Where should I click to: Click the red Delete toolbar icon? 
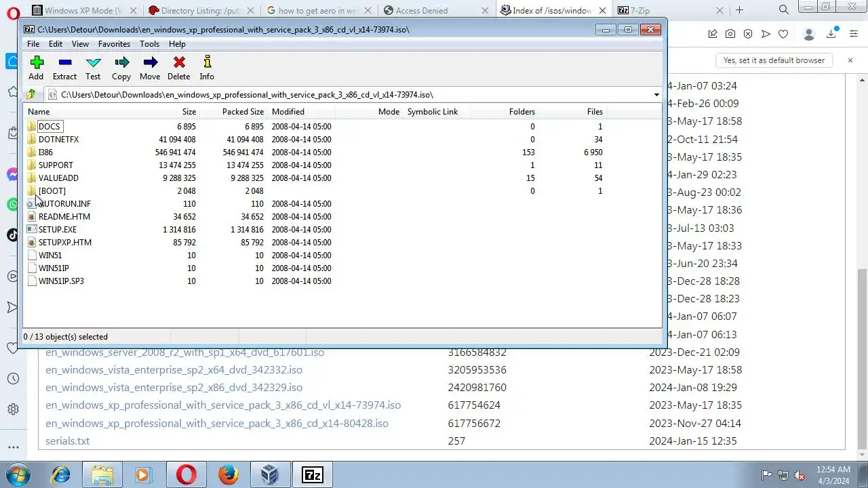(179, 62)
